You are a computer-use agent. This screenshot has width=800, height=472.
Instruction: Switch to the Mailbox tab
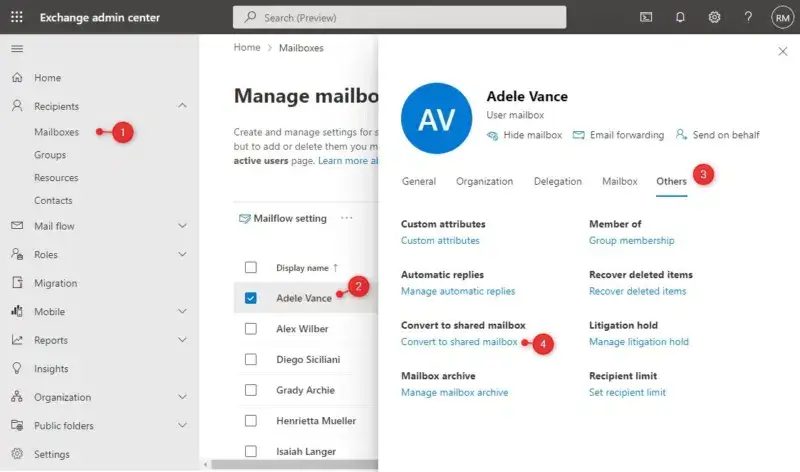(619, 181)
